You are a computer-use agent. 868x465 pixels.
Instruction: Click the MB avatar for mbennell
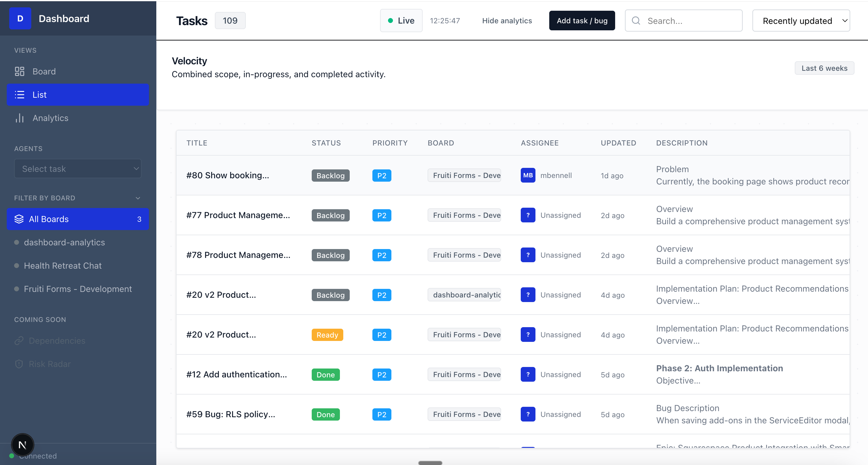528,176
